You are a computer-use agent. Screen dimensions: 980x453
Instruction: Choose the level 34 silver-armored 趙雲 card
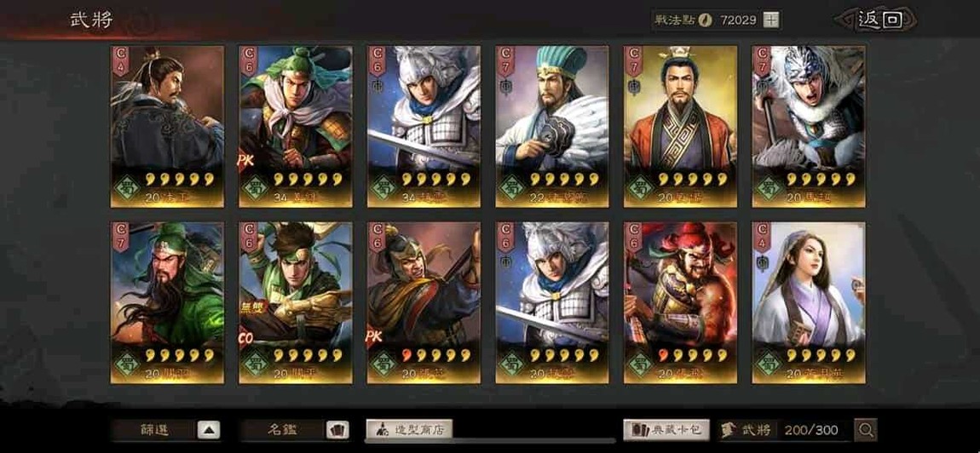[424, 126]
